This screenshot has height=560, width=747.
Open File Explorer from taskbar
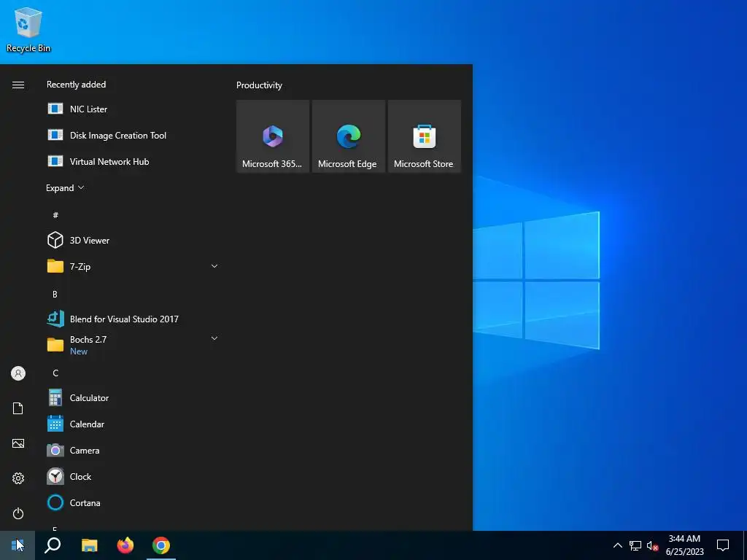click(89, 545)
